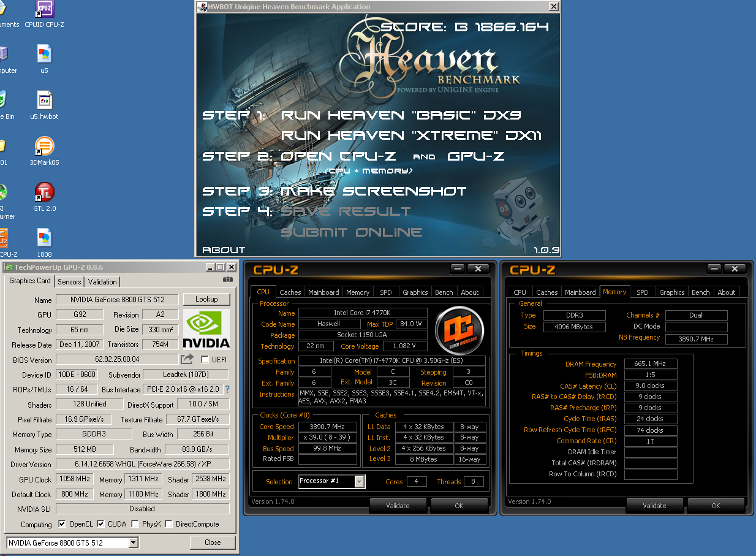Click the GPU Name field in GPU-Z
Image resolution: width=756 pixels, height=556 pixels.
(118, 300)
